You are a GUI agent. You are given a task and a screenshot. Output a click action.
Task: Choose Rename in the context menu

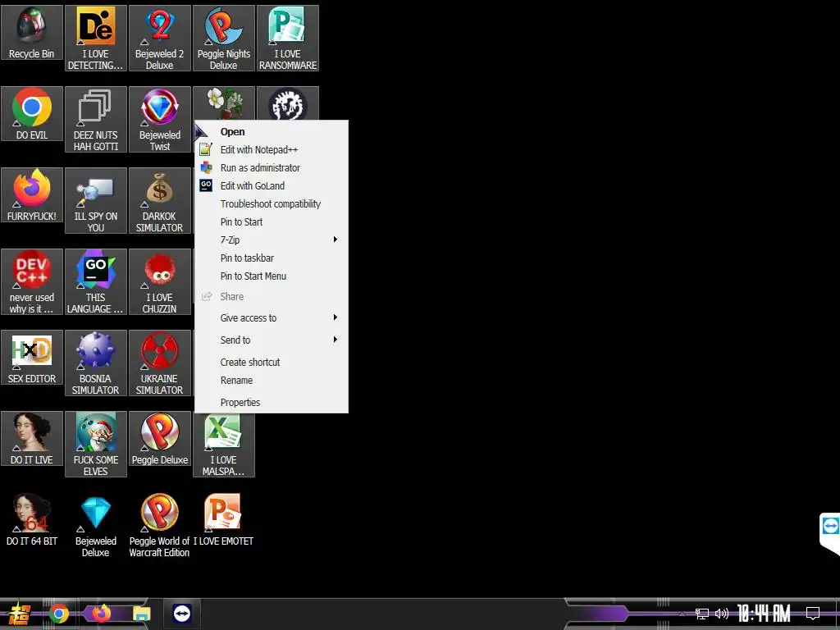[x=272, y=381]
